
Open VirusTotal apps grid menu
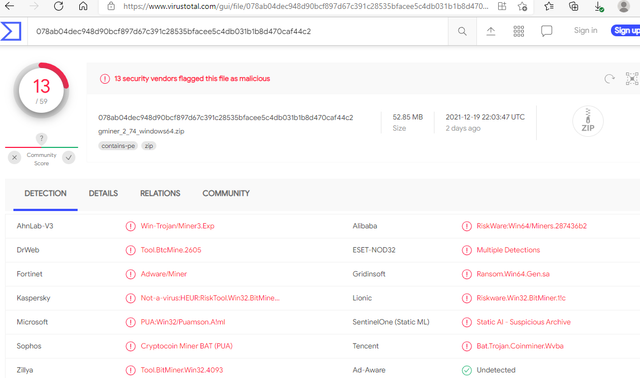pyautogui.click(x=518, y=31)
